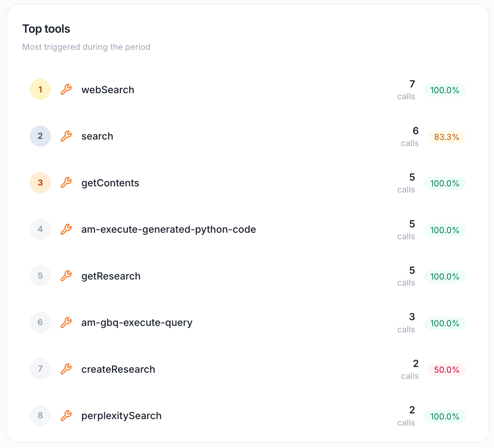Click the 100.0% badge for perplexitySearch

click(x=445, y=416)
